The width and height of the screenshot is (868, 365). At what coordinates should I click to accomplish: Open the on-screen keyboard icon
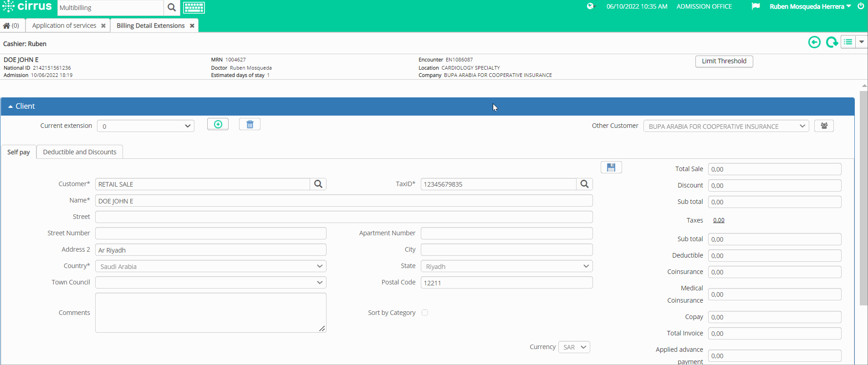pyautogui.click(x=194, y=7)
